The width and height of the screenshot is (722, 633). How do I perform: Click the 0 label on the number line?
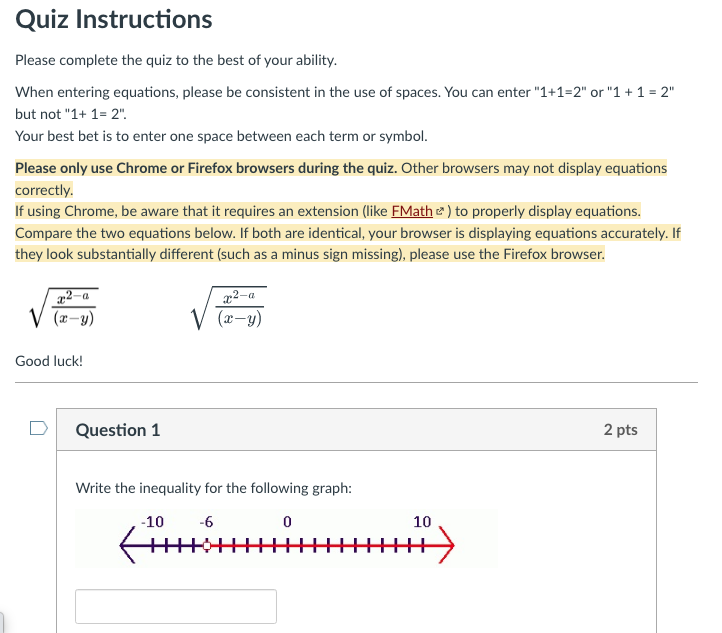pyautogui.click(x=287, y=522)
